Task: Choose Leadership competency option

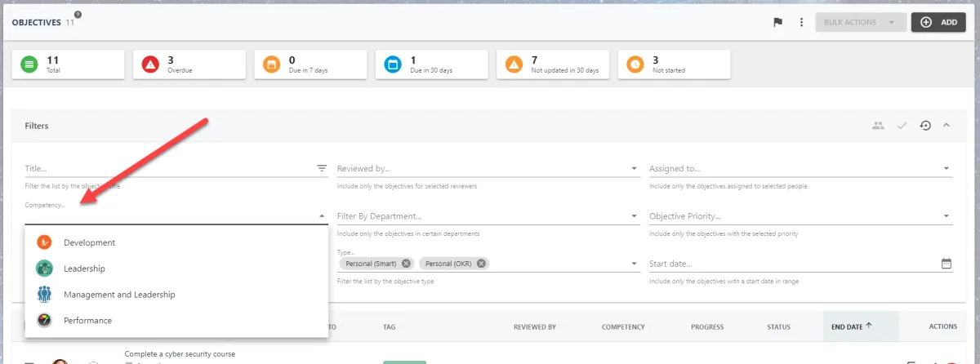Action: coord(176,269)
